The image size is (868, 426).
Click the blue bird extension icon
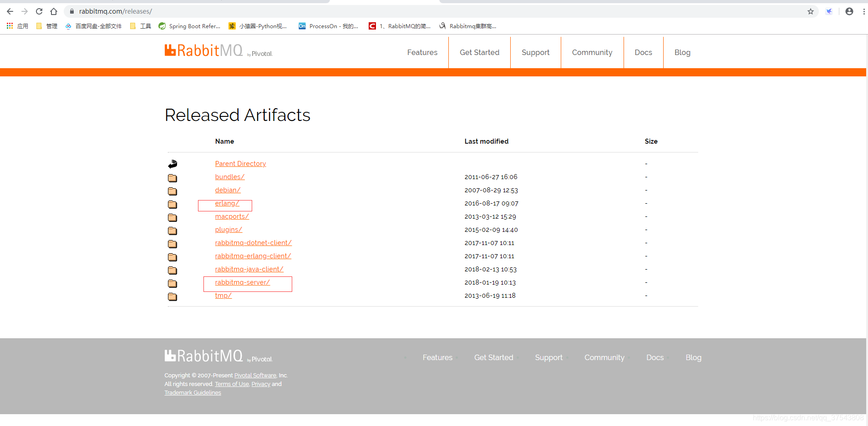coord(829,11)
